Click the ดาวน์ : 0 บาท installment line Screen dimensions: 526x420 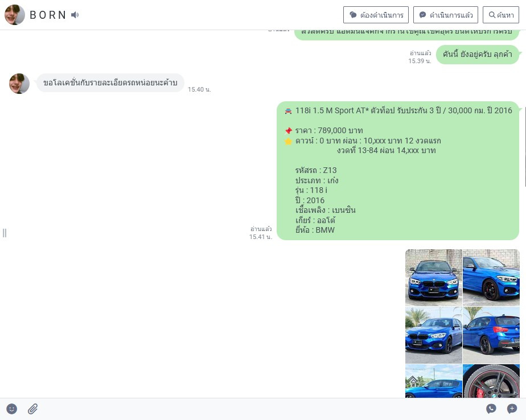(x=368, y=141)
